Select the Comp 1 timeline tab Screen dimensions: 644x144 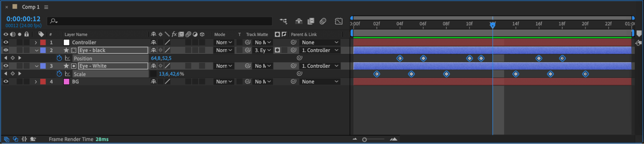[31, 7]
